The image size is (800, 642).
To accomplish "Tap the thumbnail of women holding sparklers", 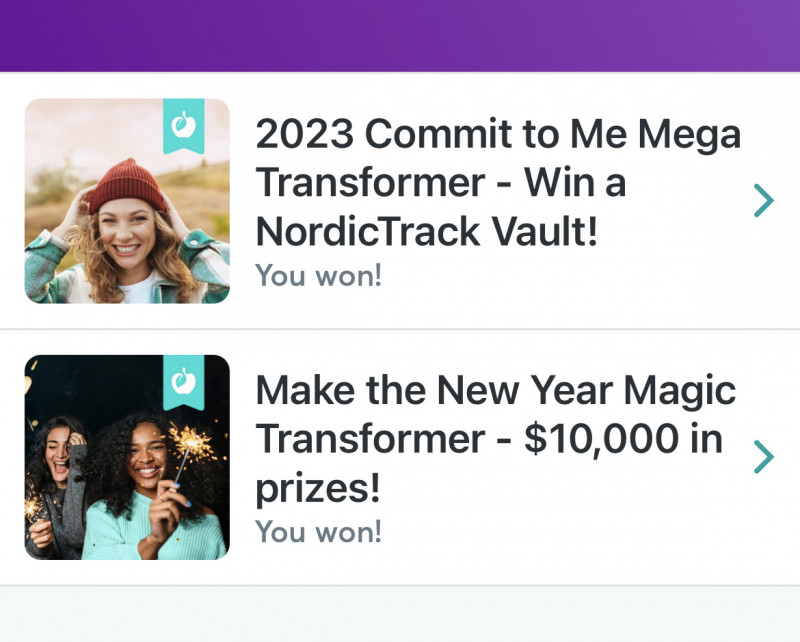I will tap(127, 457).
